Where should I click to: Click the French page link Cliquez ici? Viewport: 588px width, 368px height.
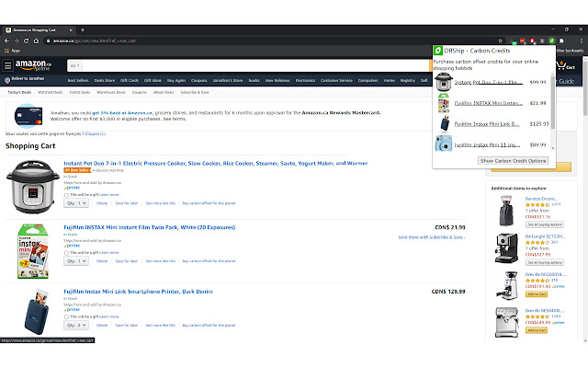pyautogui.click(x=95, y=133)
